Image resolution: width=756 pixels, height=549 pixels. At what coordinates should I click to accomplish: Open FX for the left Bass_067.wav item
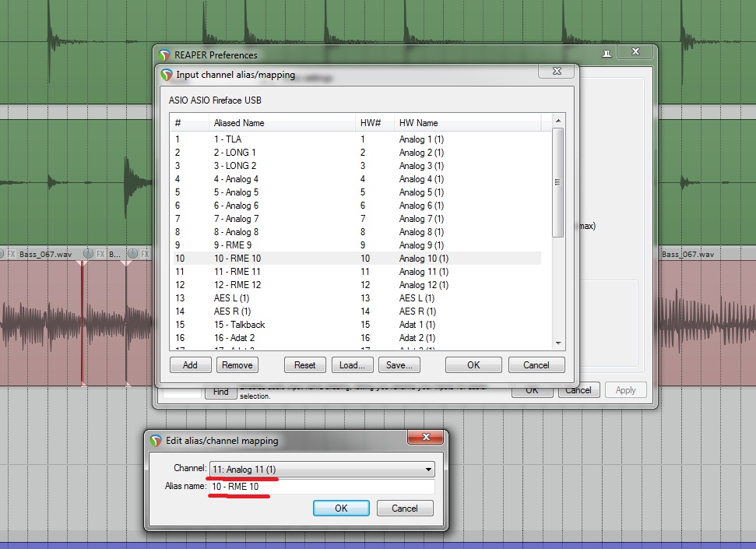tap(11, 254)
